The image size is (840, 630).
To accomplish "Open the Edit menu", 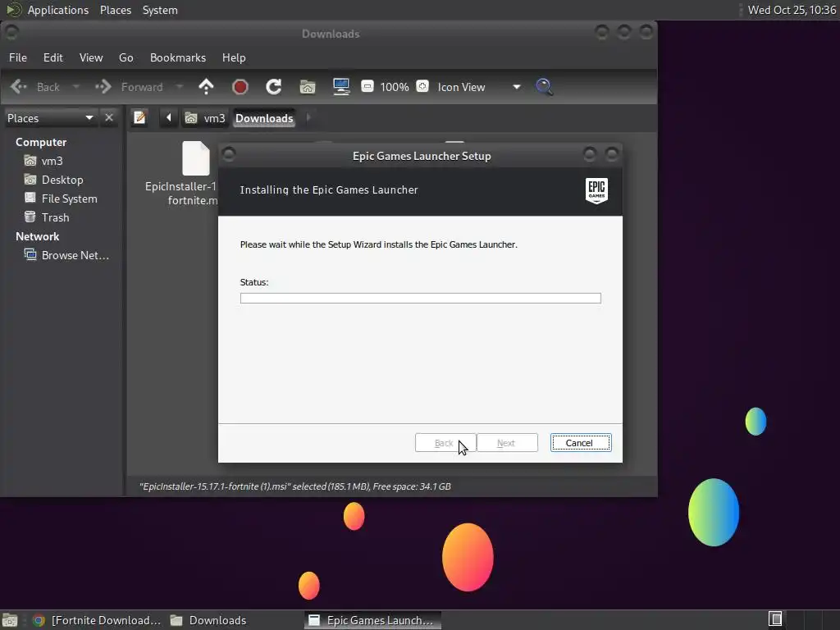I will click(x=53, y=57).
